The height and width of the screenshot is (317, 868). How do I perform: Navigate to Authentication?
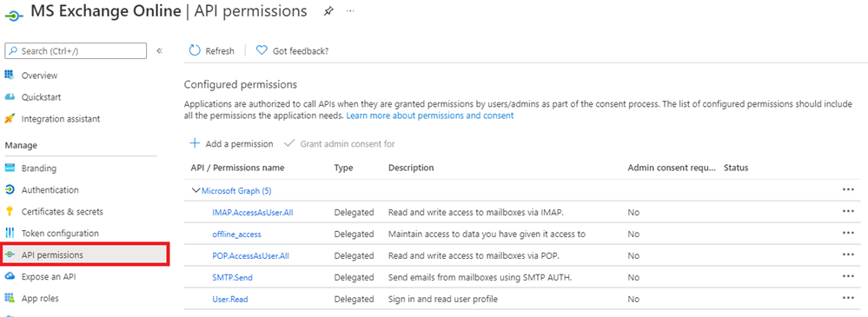50,189
